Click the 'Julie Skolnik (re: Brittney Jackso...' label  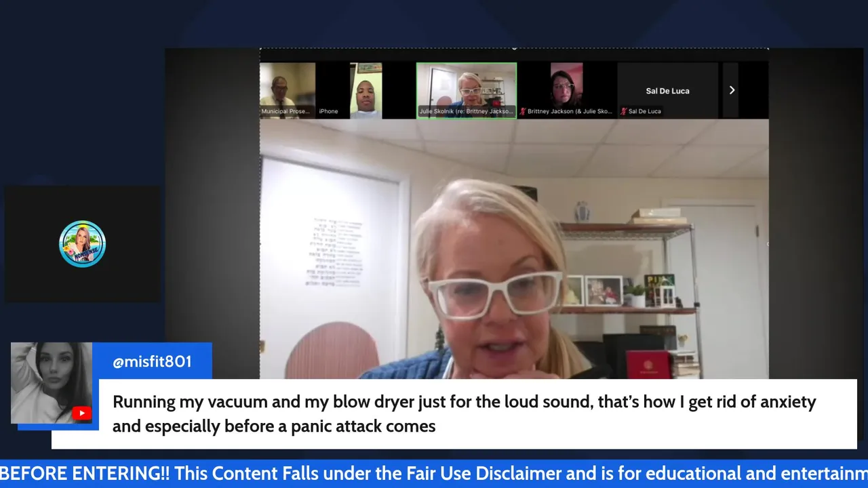pyautogui.click(x=467, y=111)
